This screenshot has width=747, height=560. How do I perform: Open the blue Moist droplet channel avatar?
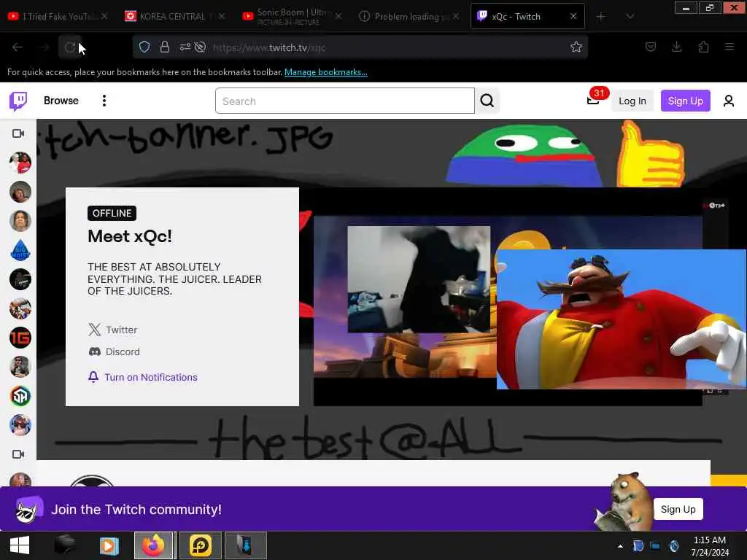20,250
